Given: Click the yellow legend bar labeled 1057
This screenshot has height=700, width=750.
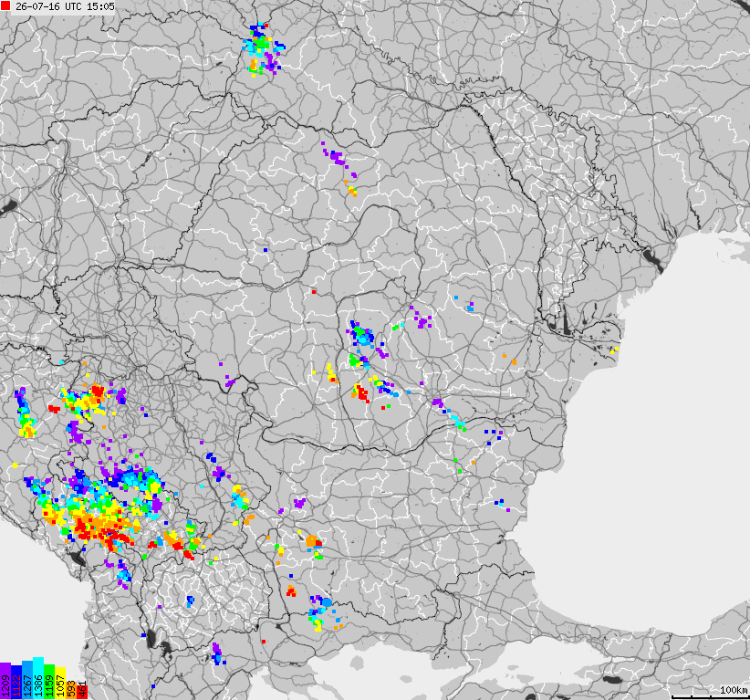Looking at the screenshot, I should (x=60, y=684).
